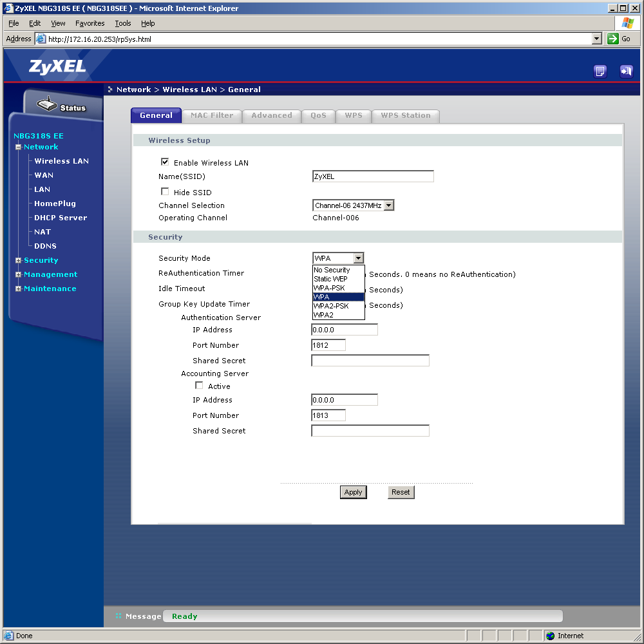This screenshot has width=644, height=644.
Task: Select the General tab
Action: pyautogui.click(x=156, y=115)
